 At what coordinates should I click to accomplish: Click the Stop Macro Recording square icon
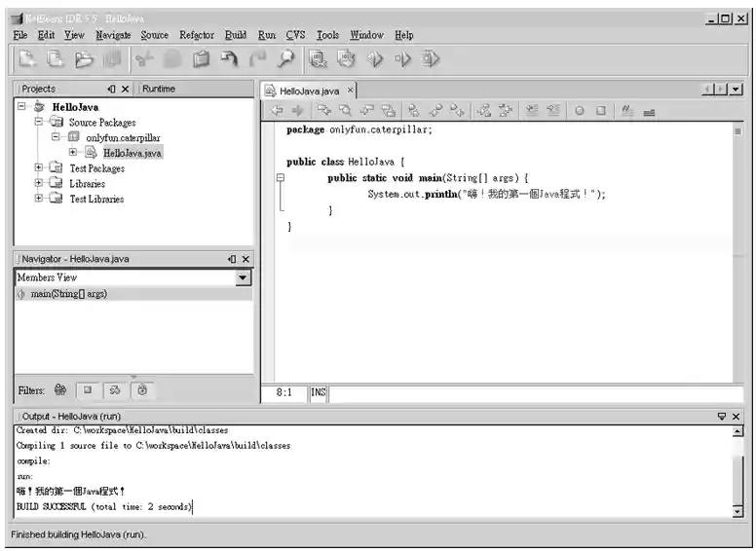(x=601, y=111)
